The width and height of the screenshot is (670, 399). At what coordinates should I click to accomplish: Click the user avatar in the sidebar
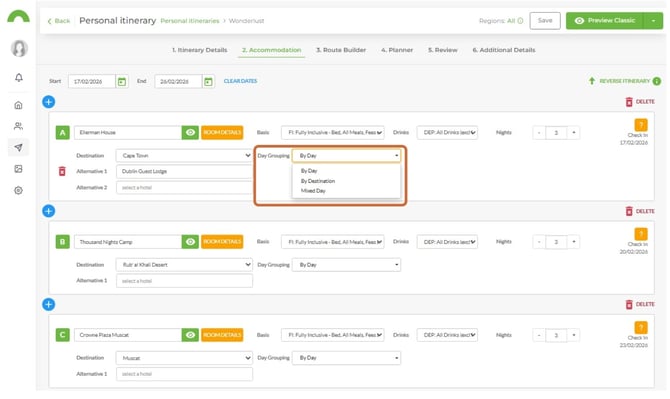tap(19, 48)
